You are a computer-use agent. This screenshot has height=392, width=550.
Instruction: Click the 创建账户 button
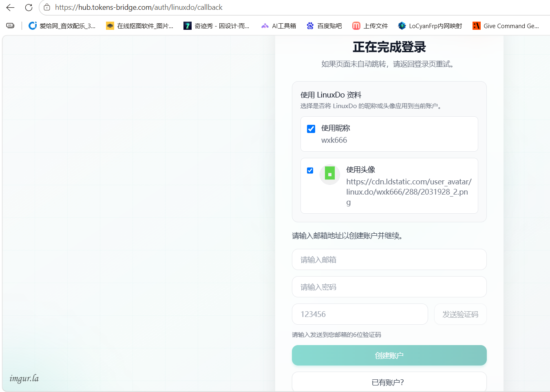tap(389, 355)
